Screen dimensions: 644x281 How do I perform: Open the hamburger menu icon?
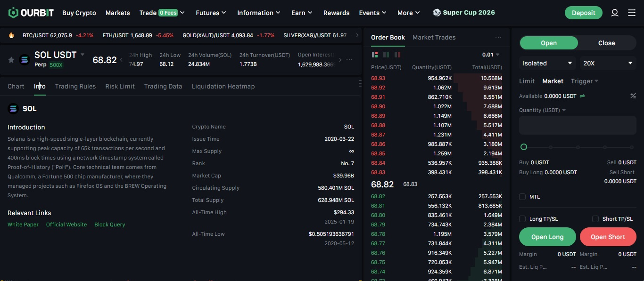(x=632, y=13)
